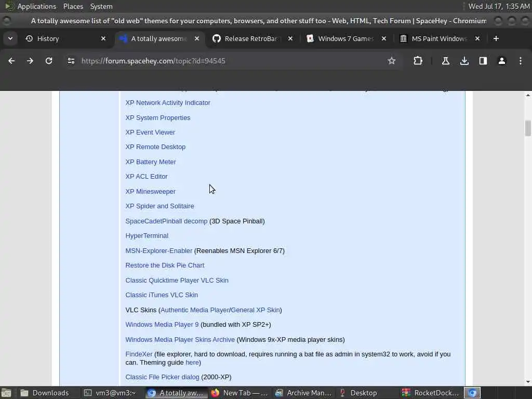Close the History tab

pyautogui.click(x=103, y=38)
